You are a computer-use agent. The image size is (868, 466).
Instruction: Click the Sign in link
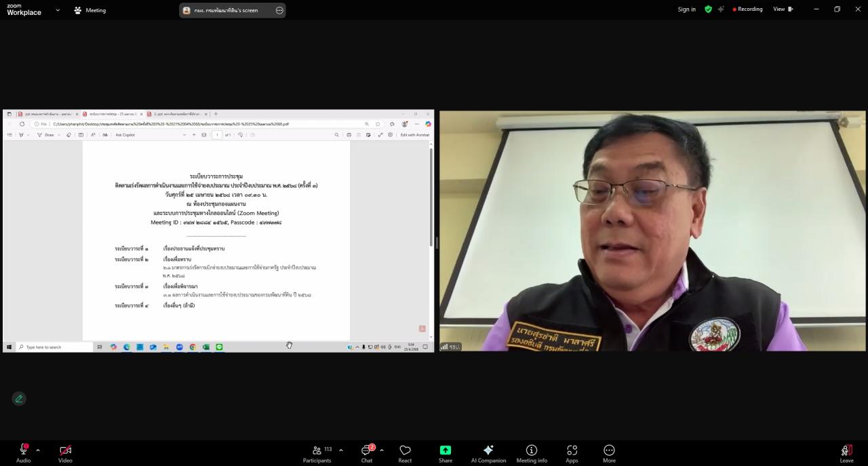point(686,9)
